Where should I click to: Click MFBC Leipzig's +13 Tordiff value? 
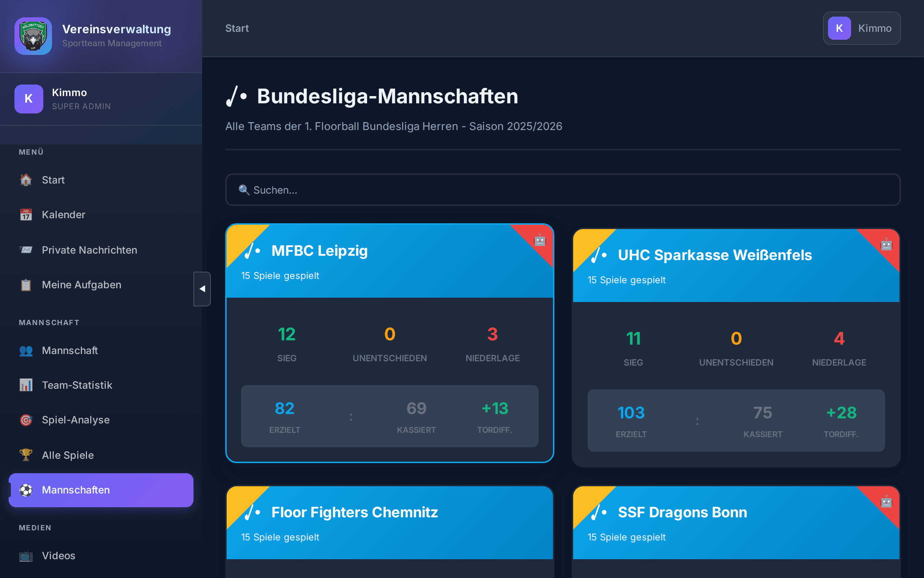pos(495,408)
